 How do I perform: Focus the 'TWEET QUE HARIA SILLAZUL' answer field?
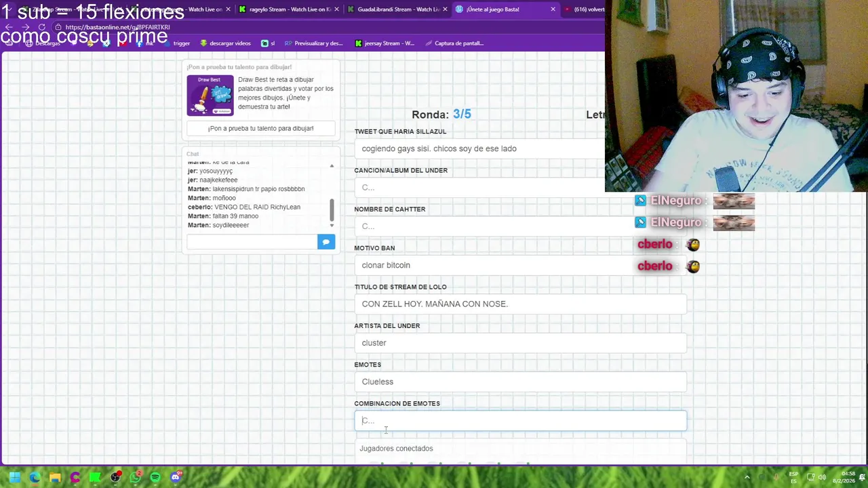tap(479, 148)
